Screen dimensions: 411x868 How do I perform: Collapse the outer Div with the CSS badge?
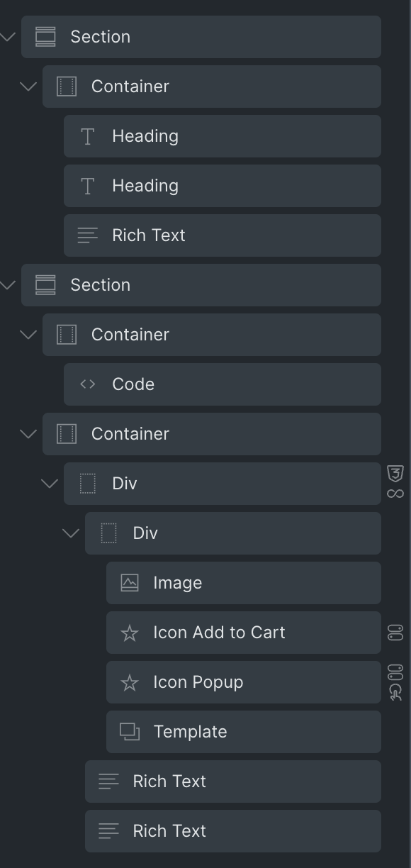coord(50,484)
